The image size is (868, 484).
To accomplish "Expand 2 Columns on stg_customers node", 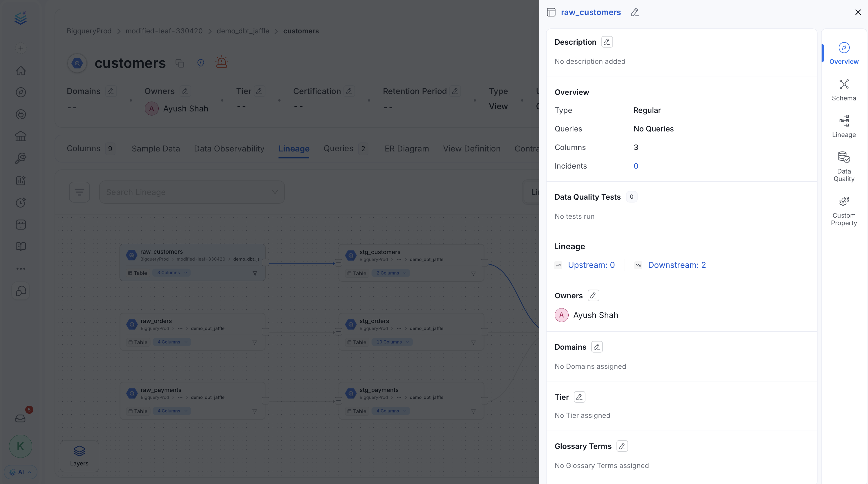I will (391, 273).
